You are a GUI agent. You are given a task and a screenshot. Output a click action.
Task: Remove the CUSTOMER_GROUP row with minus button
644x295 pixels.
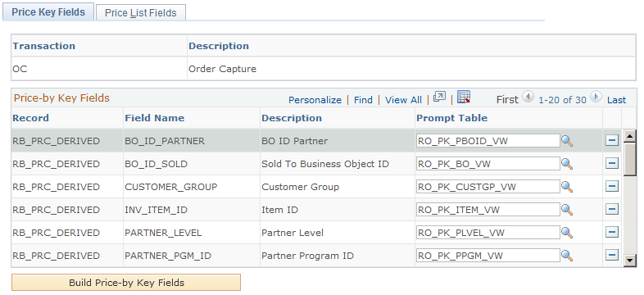[612, 187]
